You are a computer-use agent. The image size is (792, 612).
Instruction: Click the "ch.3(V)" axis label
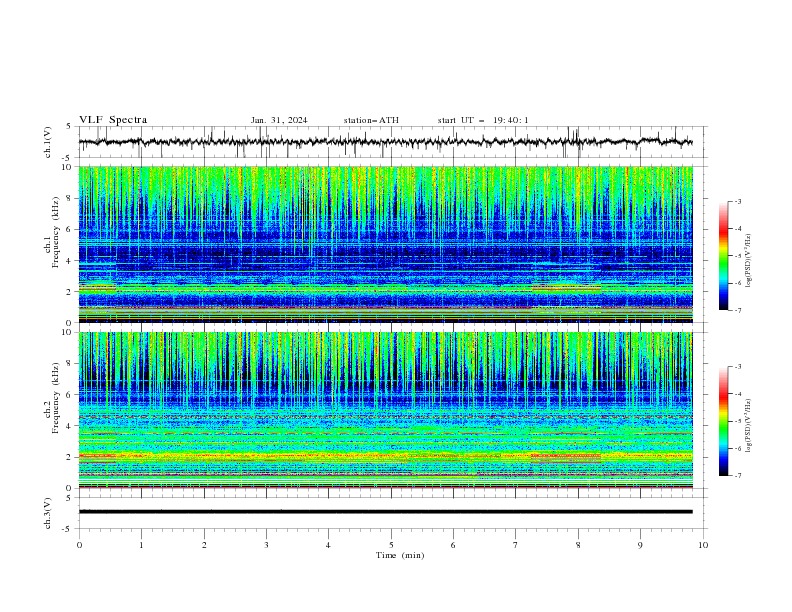[x=48, y=513]
